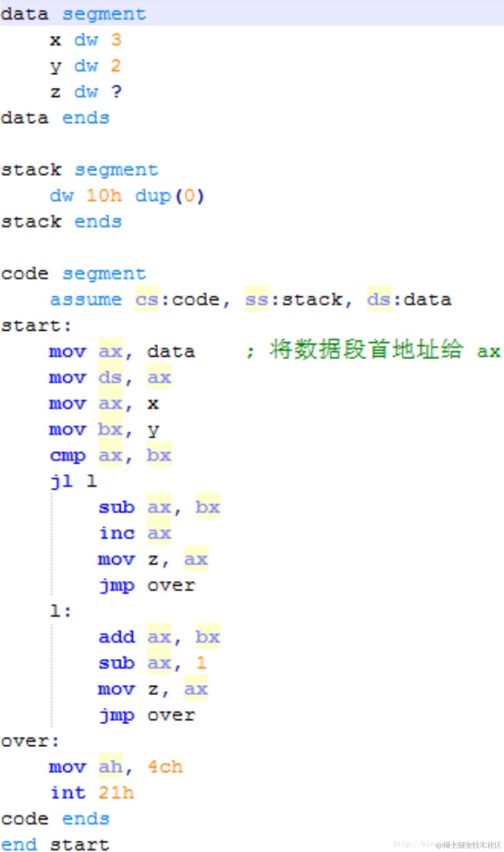
Task: Click the 'mov ds, ax' instruction
Action: 110,378
